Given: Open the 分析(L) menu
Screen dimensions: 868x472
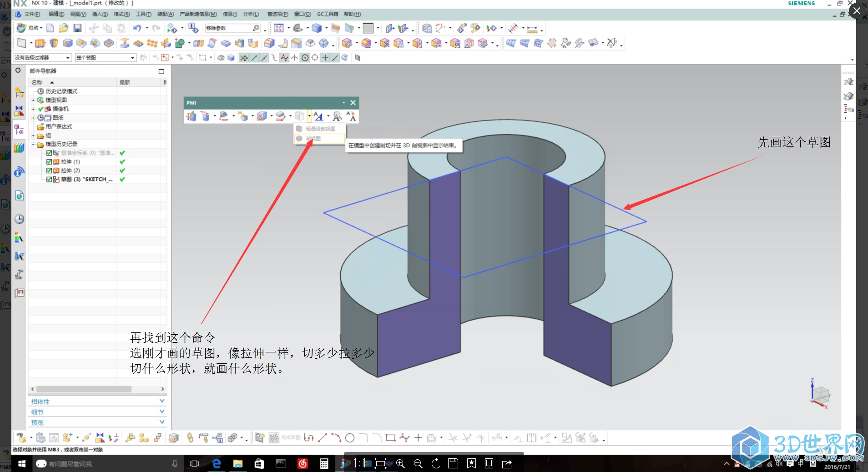Looking at the screenshot, I should pos(251,14).
